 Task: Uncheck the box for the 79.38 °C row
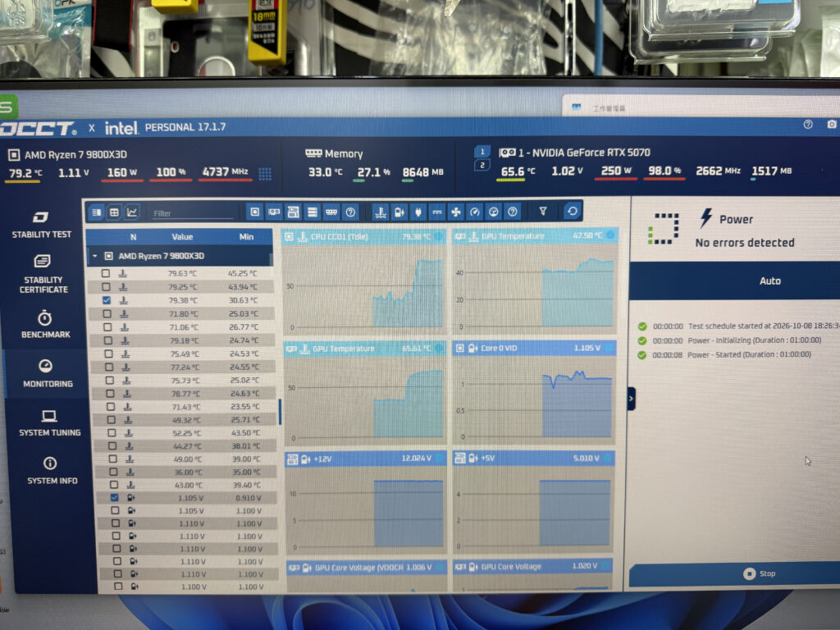[x=107, y=300]
